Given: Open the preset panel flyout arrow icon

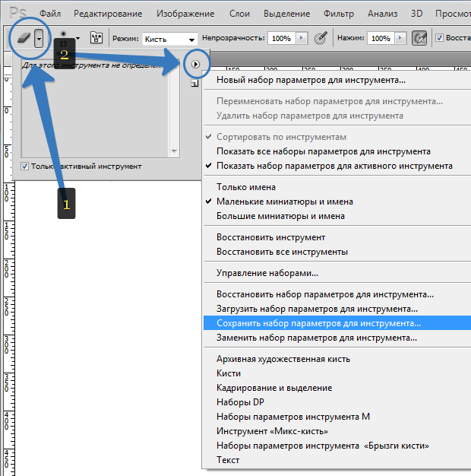Looking at the screenshot, I should coord(196,65).
